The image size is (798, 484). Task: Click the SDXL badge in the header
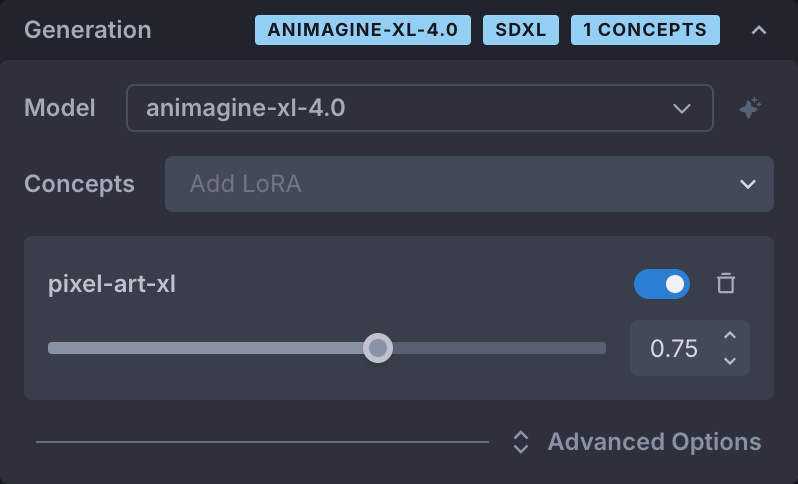click(x=521, y=30)
